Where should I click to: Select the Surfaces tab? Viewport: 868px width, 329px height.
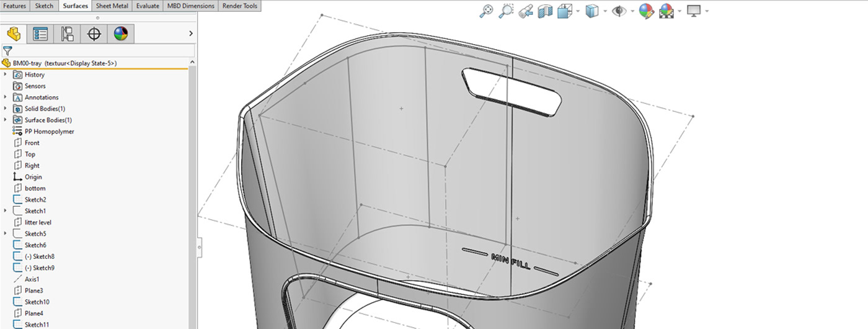click(76, 6)
